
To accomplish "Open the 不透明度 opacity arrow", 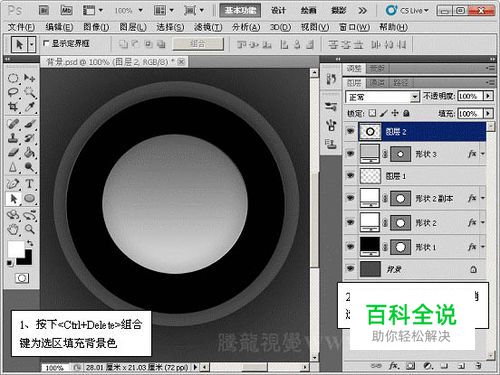I will (488, 96).
